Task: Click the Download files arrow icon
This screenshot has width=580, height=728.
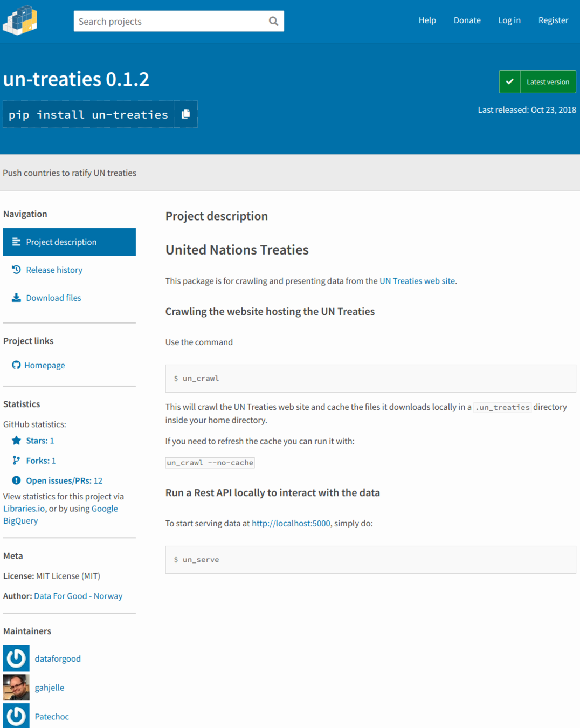Action: (x=16, y=298)
